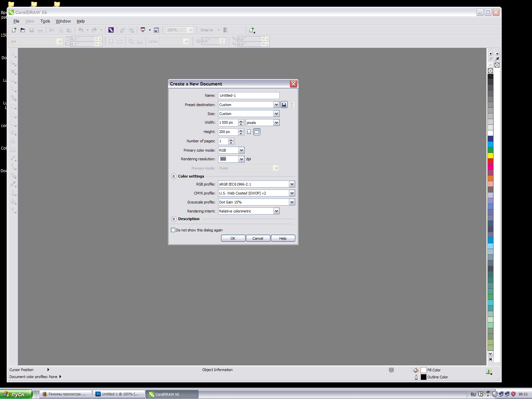Screen dimensions: 532x399
Task: Open the Primary color mode dropdown
Action: coord(241,150)
